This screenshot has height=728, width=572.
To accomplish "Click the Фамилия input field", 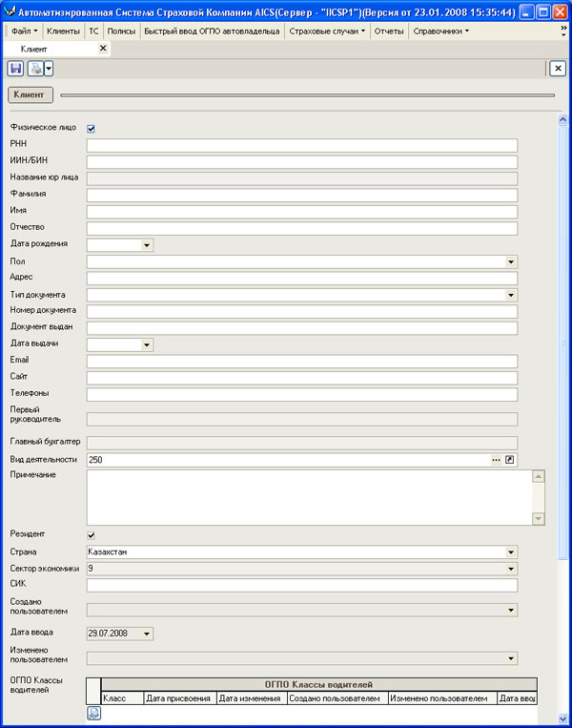I will pyautogui.click(x=301, y=195).
